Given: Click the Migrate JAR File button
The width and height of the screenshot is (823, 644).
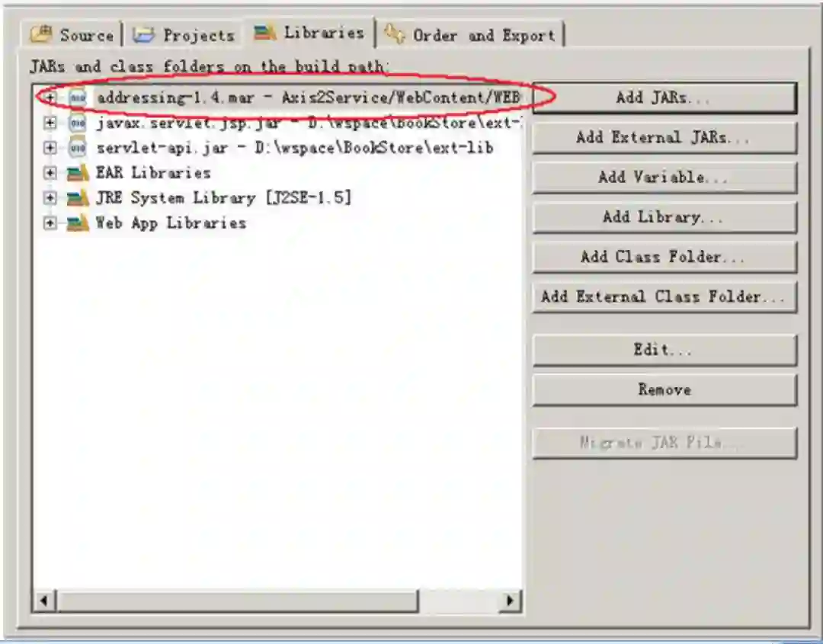Looking at the screenshot, I should pos(664,443).
